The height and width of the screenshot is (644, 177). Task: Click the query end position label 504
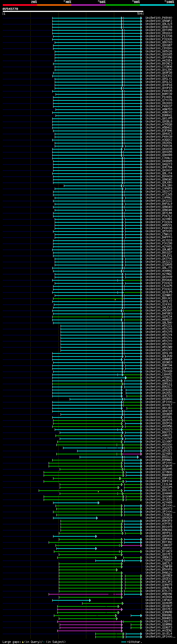tap(140, 14)
